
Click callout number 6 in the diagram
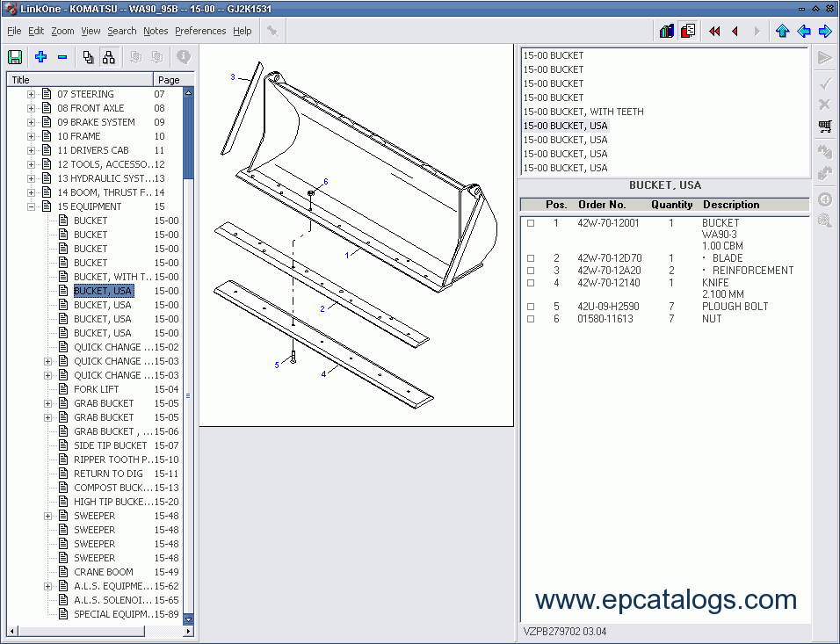click(x=326, y=182)
